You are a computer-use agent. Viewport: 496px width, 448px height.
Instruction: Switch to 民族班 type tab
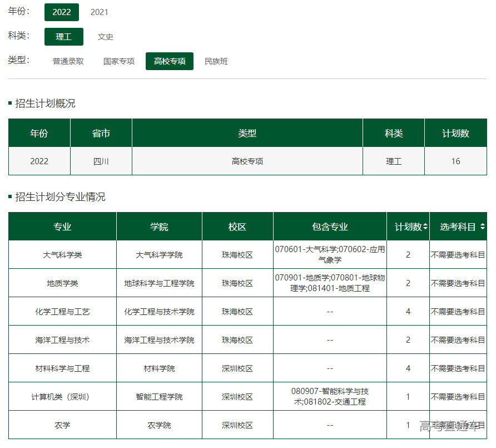[216, 61]
